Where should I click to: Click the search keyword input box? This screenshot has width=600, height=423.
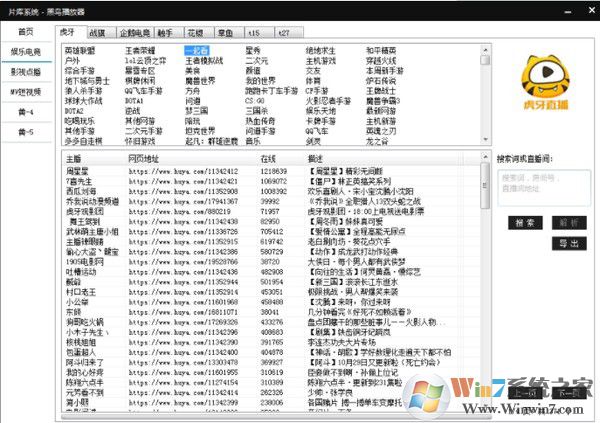(544, 188)
